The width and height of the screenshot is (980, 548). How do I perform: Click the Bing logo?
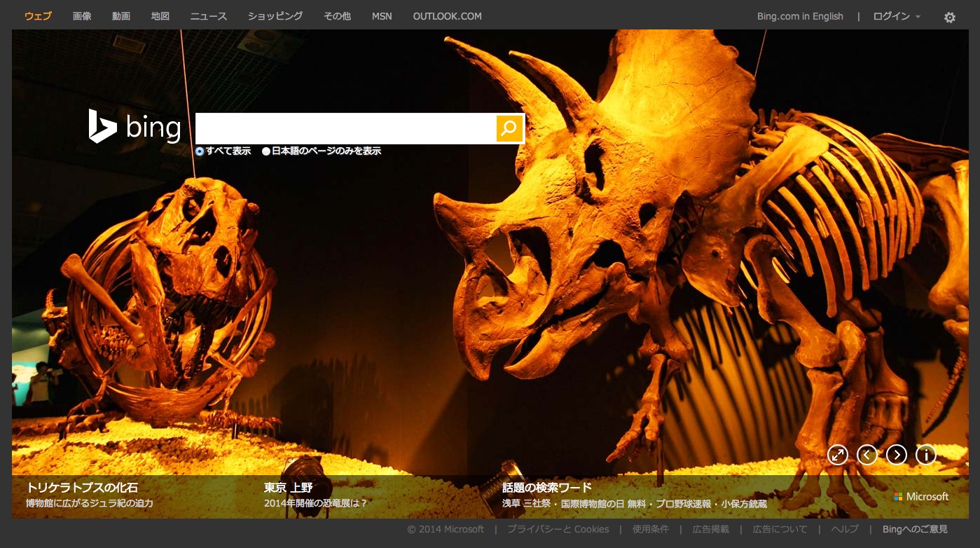[134, 127]
